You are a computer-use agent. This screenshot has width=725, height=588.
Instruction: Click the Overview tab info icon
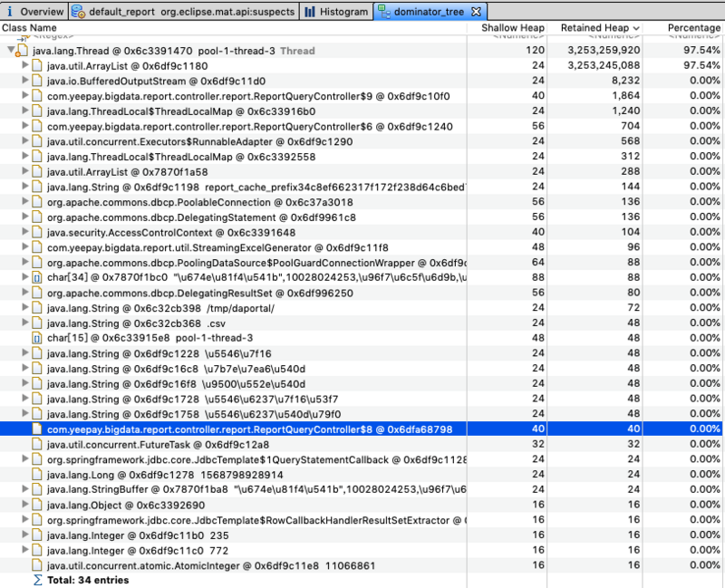tap(10, 12)
